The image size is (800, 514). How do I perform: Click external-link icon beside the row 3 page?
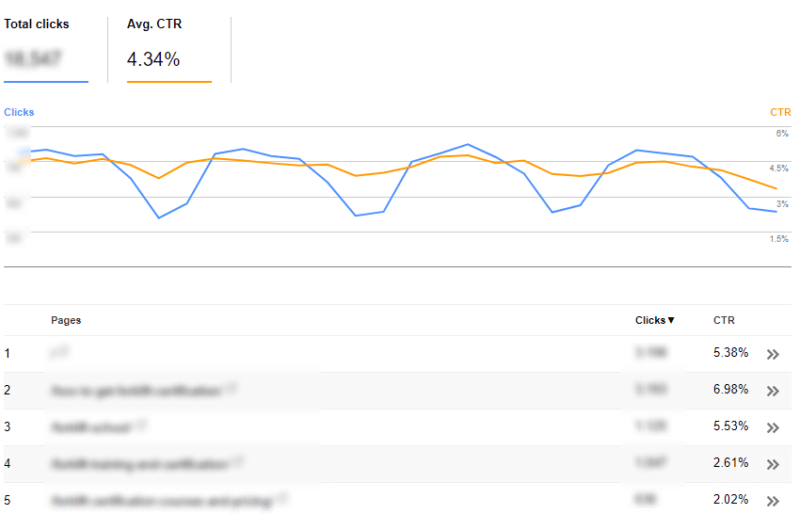point(141,424)
